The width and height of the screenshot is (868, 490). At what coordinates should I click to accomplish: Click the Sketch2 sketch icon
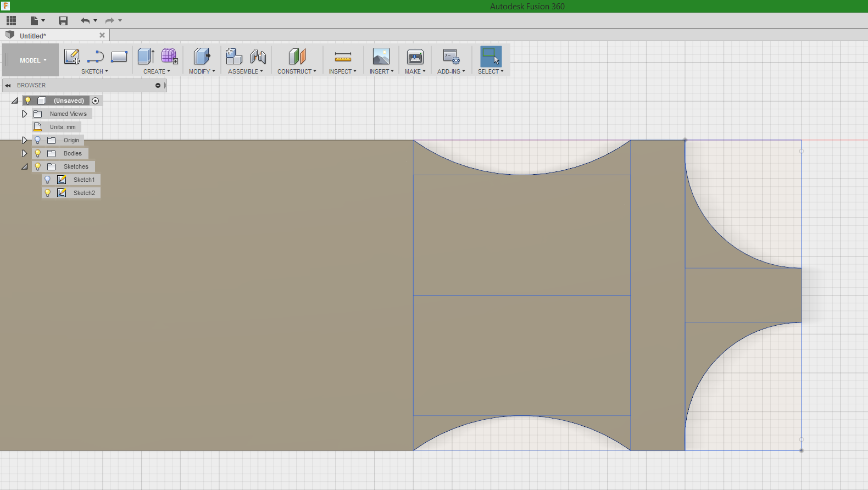(62, 193)
